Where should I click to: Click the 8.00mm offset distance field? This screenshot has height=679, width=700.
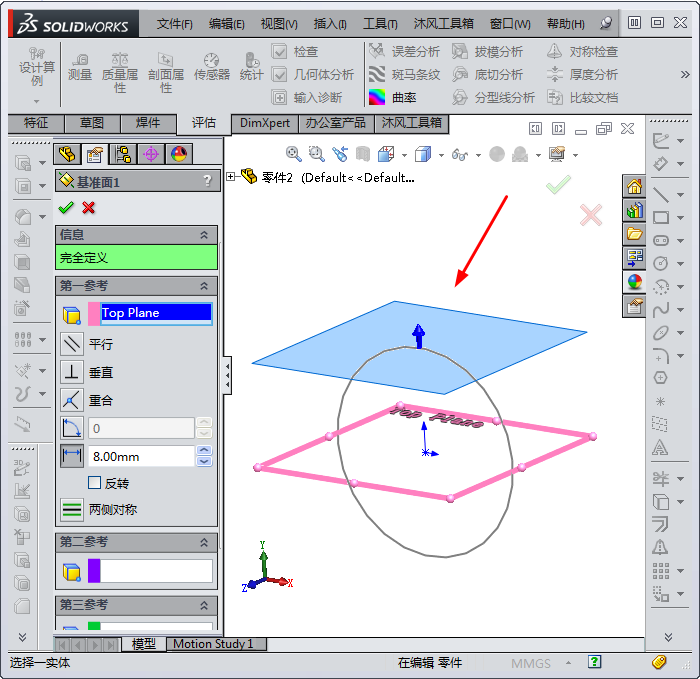click(x=140, y=456)
